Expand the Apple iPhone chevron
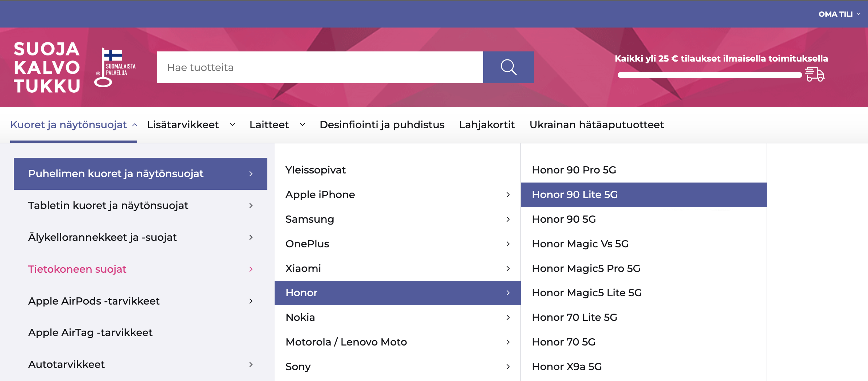Viewport: 868px width, 381px height. pos(508,195)
